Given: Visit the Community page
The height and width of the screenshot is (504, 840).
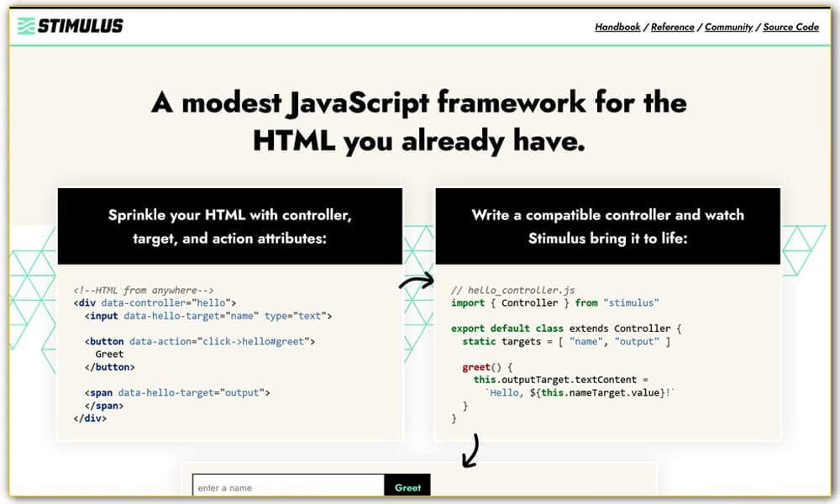Looking at the screenshot, I should coord(728,27).
